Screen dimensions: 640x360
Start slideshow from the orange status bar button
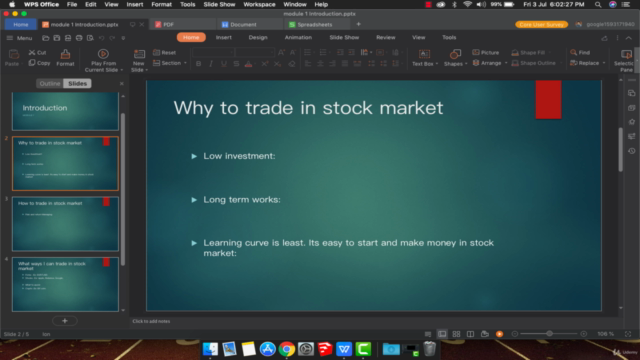499,334
